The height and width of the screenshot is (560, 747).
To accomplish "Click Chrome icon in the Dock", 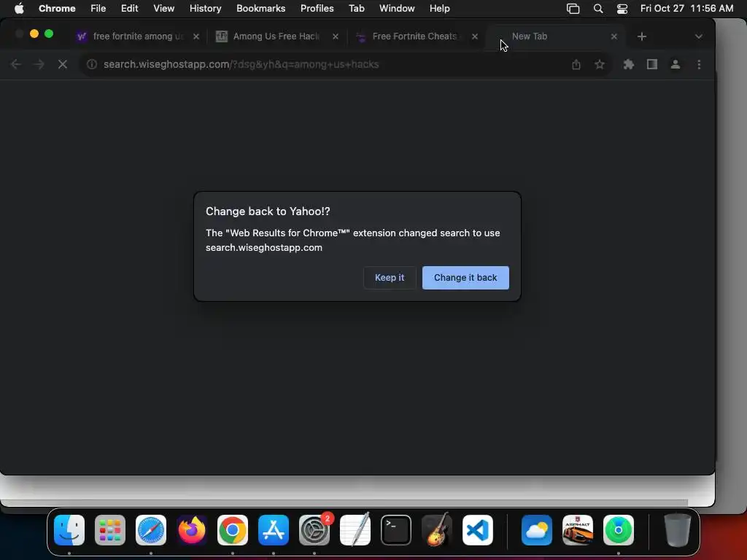I will (x=233, y=530).
